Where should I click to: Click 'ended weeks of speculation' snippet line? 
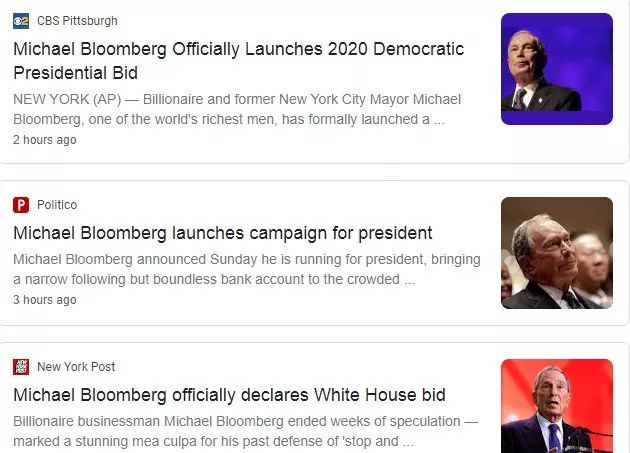pos(237,421)
